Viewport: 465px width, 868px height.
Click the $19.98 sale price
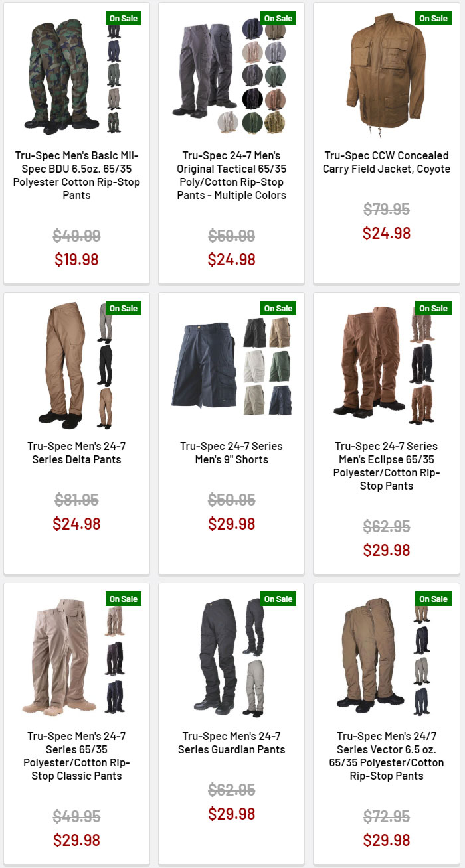coord(76,259)
